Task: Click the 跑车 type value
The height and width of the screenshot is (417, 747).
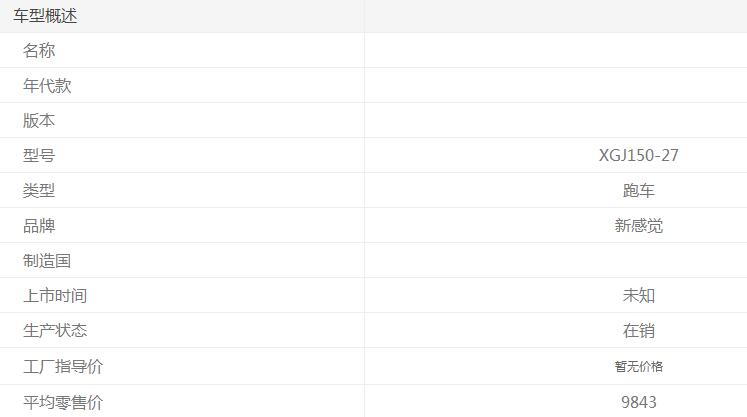Action: pos(638,191)
